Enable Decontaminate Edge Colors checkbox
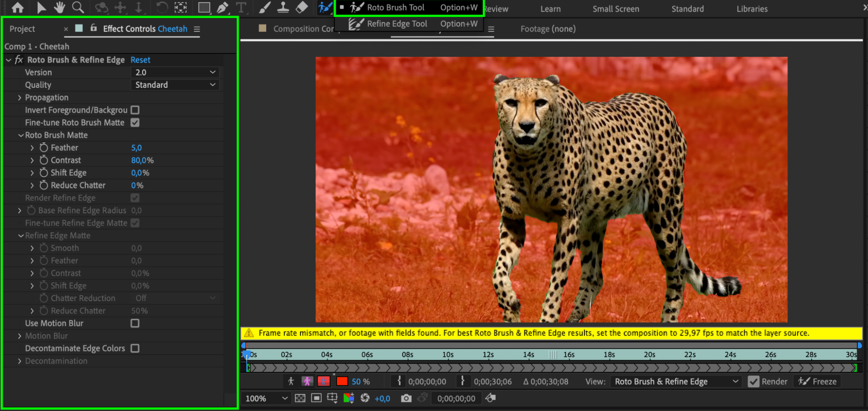 point(135,348)
